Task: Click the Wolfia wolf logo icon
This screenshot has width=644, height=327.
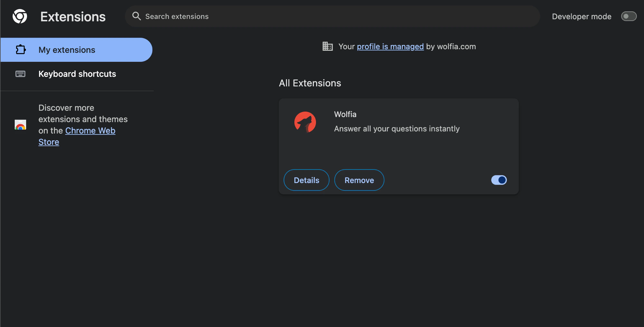Action: pyautogui.click(x=305, y=122)
